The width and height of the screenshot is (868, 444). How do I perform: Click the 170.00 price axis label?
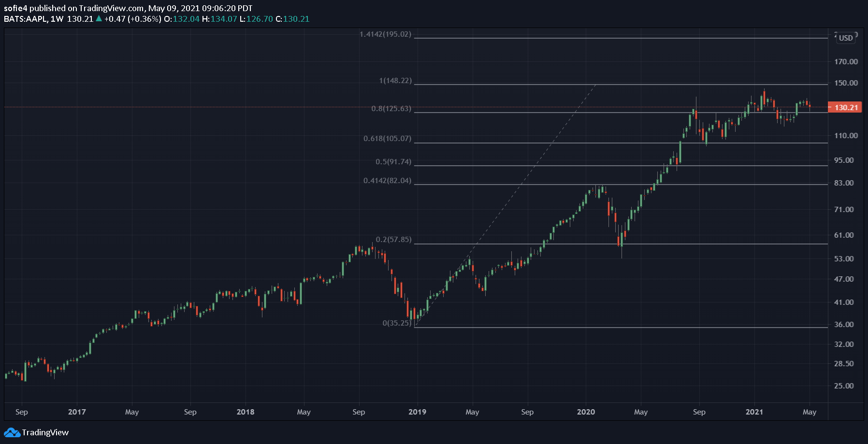point(846,62)
